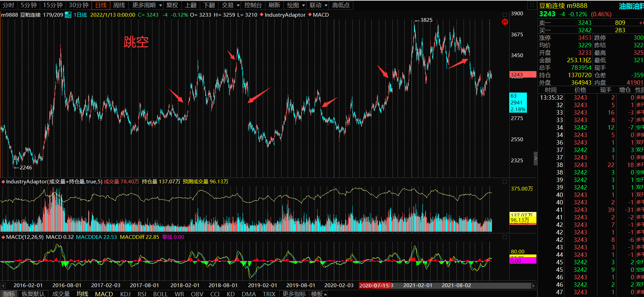Expand the 绘图 drawing dropdown
The image size is (644, 297).
295,5
